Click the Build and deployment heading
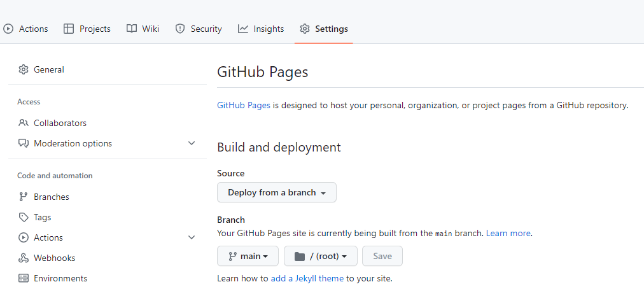 (279, 147)
